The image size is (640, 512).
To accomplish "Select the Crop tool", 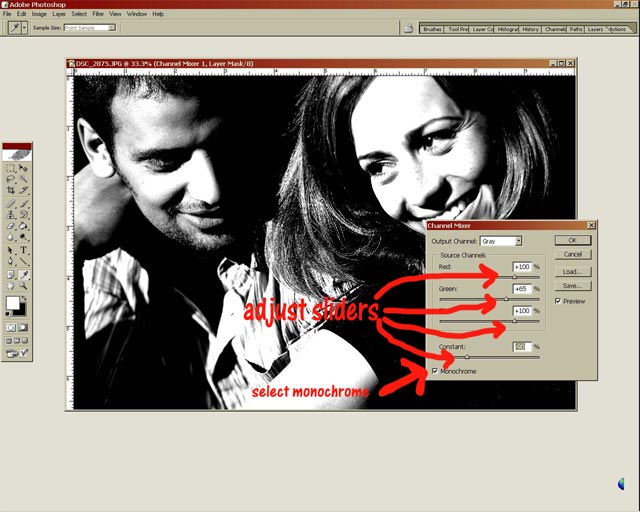I will tap(11, 190).
